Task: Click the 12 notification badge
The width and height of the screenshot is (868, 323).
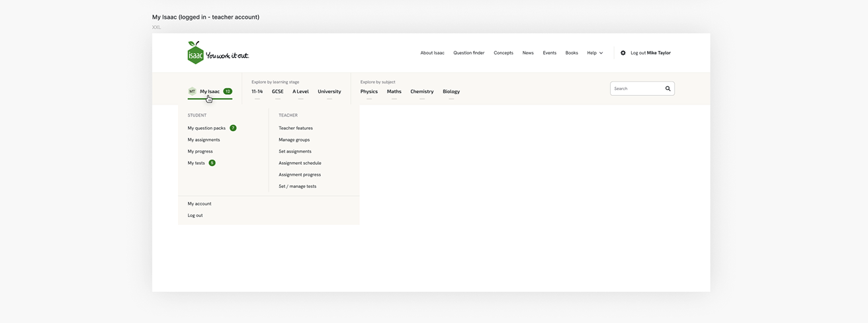Action: (228, 91)
